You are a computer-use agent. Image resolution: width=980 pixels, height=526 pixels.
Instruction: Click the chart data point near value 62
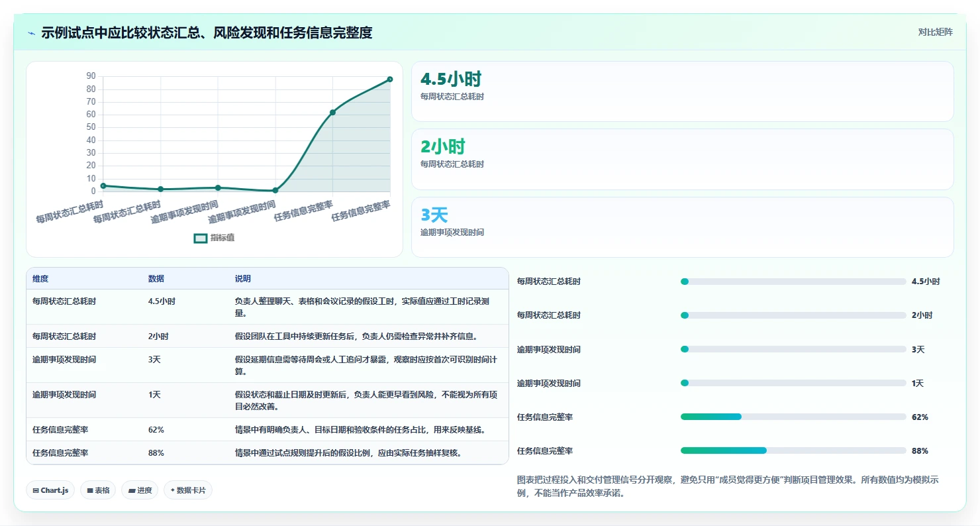pyautogui.click(x=332, y=113)
